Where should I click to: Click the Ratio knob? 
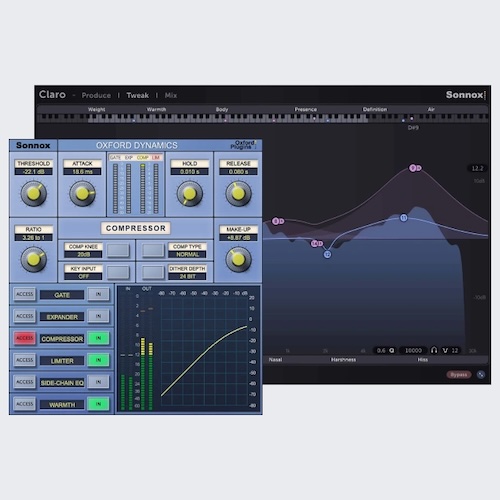click(33, 259)
